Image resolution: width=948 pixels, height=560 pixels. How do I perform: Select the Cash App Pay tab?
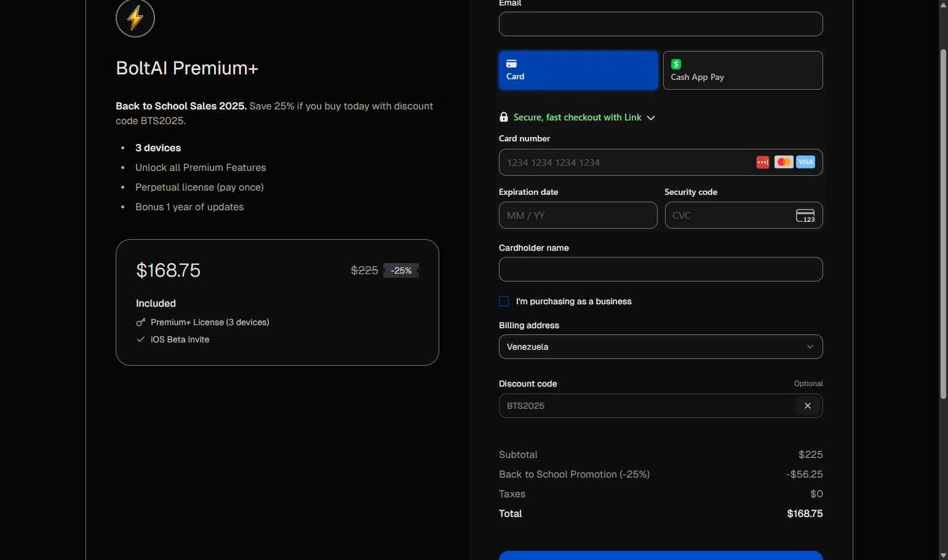743,71
